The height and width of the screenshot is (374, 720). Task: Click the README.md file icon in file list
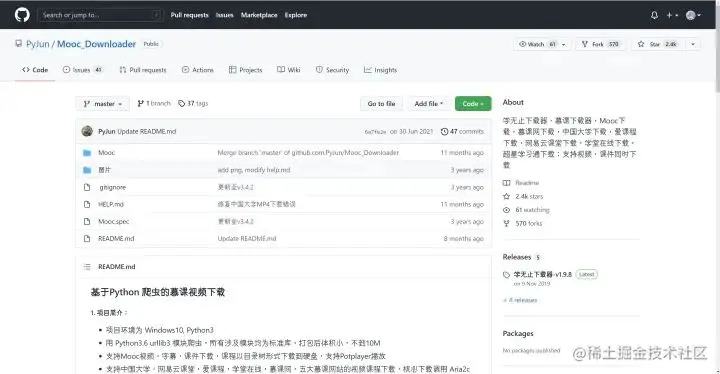(x=87, y=239)
